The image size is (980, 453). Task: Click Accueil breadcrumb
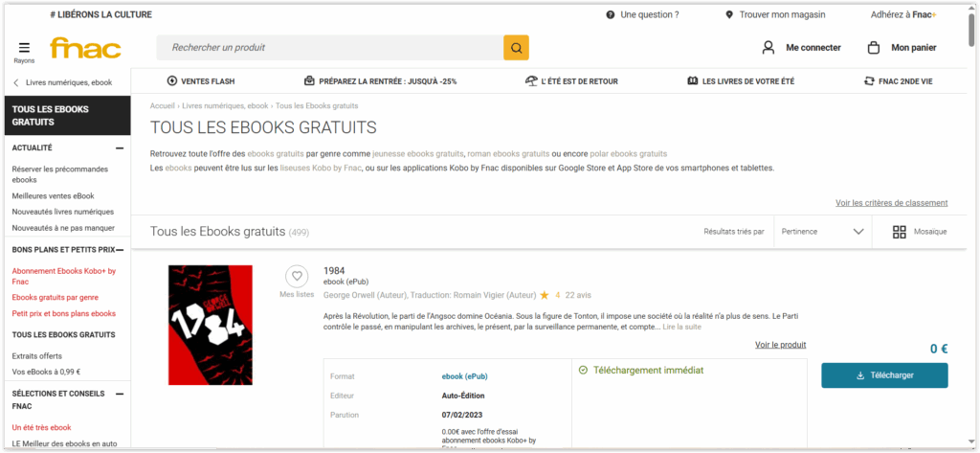click(x=163, y=105)
